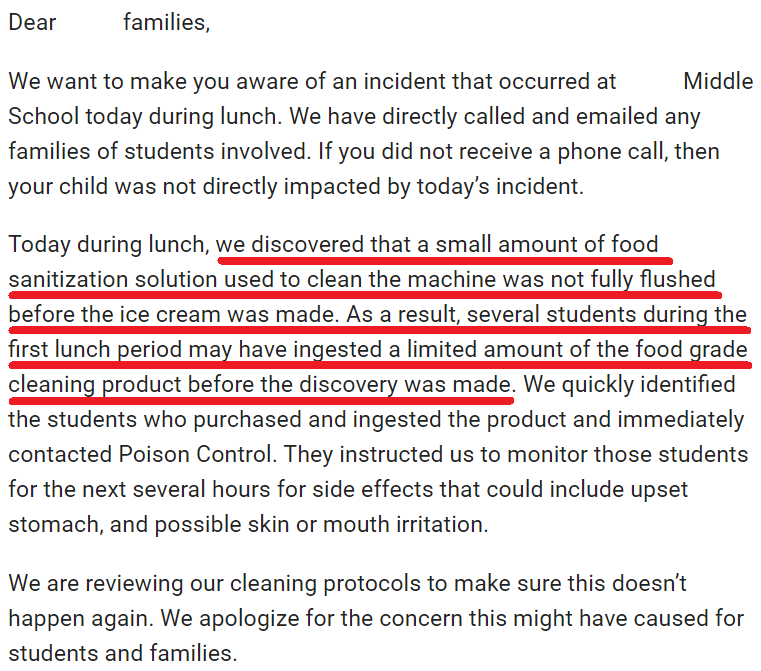Click the phrase 'We quickly identified'
The image size is (761, 671).
tap(629, 385)
